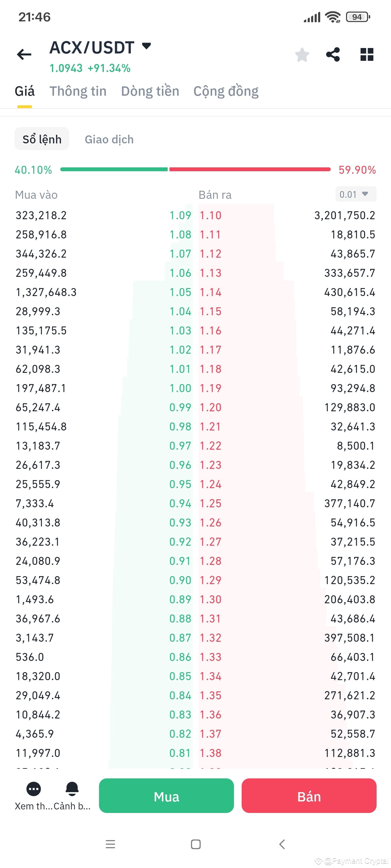The width and height of the screenshot is (391, 868).
Task: Set a price alert via Cảnh báo bell
Action: point(72,789)
